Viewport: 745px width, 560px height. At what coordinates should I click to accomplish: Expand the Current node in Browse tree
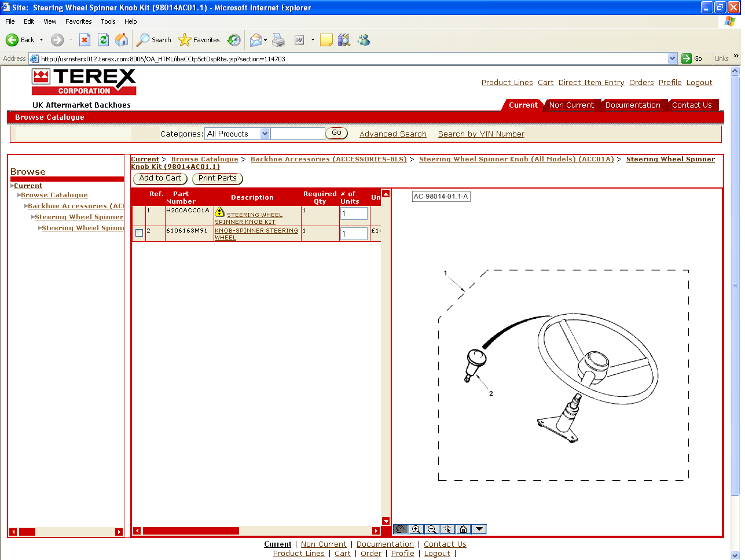pyautogui.click(x=12, y=186)
